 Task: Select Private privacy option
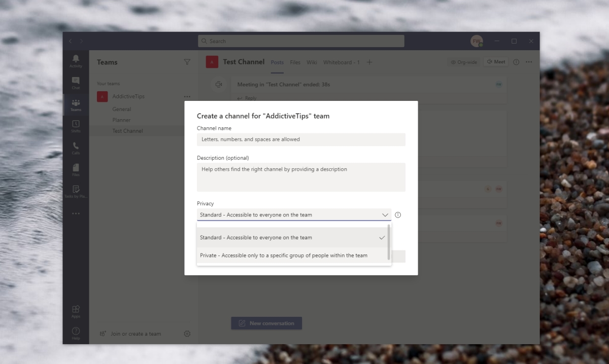[x=292, y=256]
